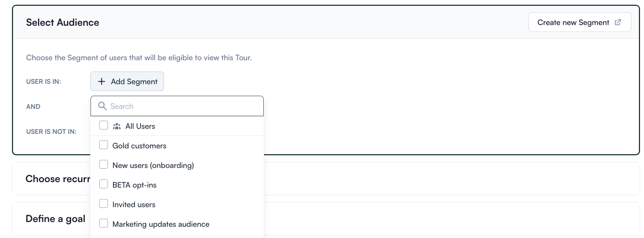
Task: Select the "New users (onboarding)" option label
Action: point(153,165)
